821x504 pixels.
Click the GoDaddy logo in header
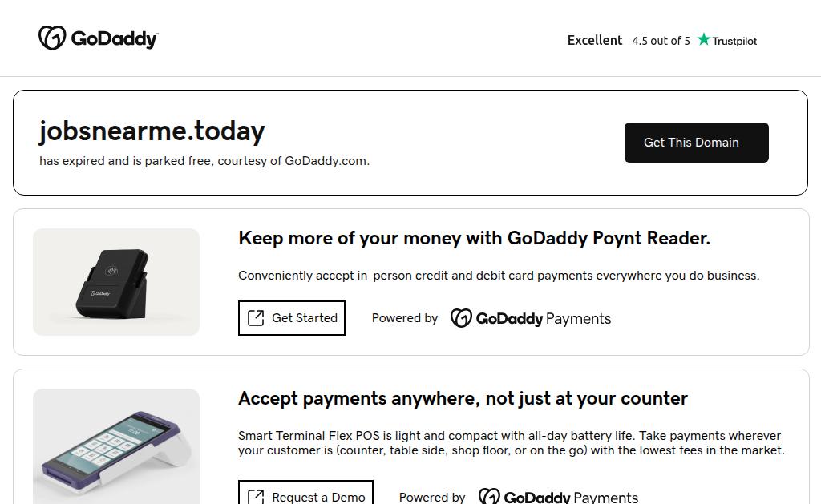(98, 38)
